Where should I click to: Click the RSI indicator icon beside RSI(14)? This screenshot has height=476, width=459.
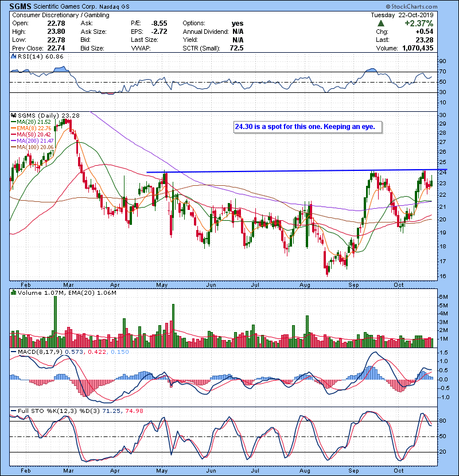point(13,56)
